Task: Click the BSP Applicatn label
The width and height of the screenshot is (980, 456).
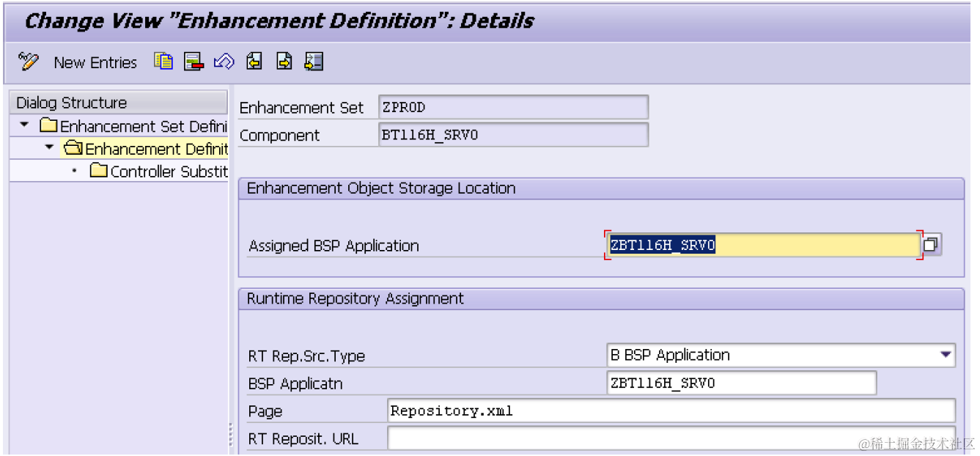Action: tap(295, 383)
